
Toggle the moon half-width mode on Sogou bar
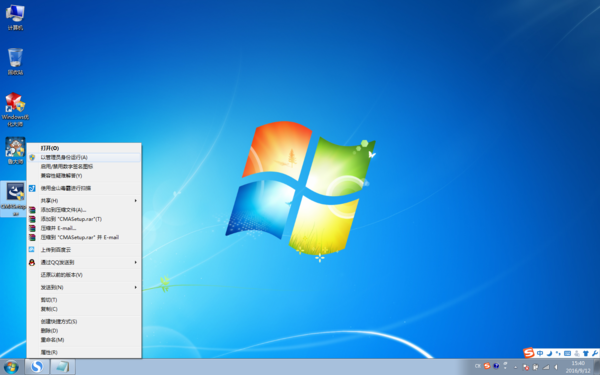click(549, 353)
